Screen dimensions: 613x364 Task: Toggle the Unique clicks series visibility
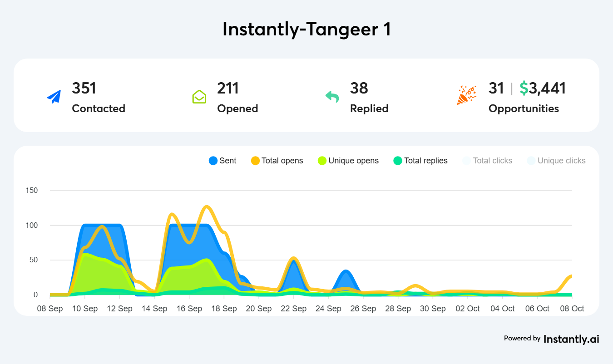tap(556, 161)
